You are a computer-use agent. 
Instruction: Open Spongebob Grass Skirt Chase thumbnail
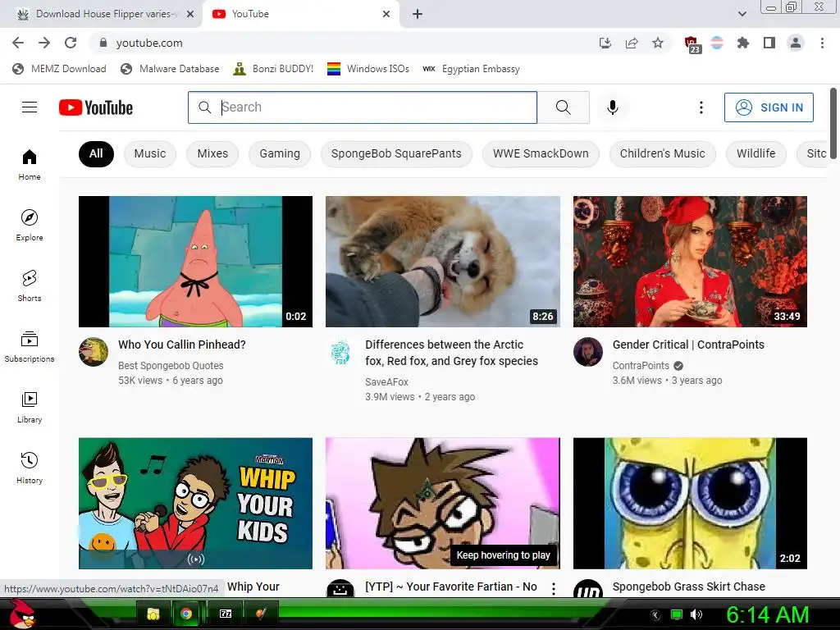[x=690, y=503]
